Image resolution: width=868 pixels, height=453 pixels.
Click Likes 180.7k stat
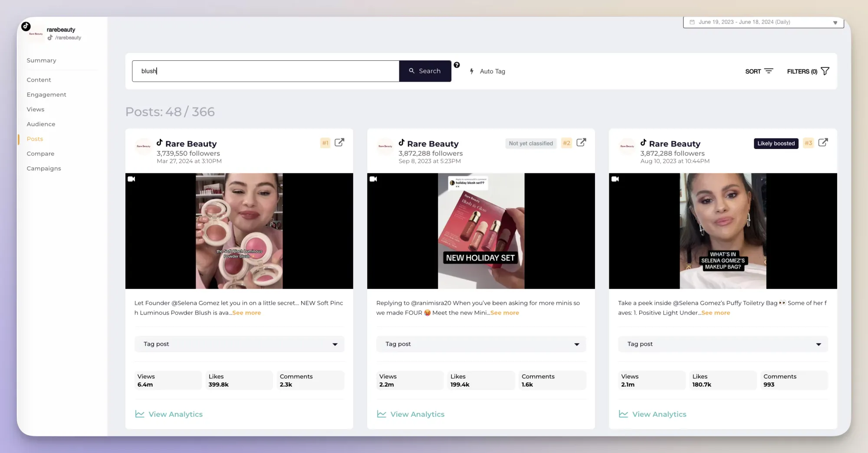pyautogui.click(x=723, y=380)
